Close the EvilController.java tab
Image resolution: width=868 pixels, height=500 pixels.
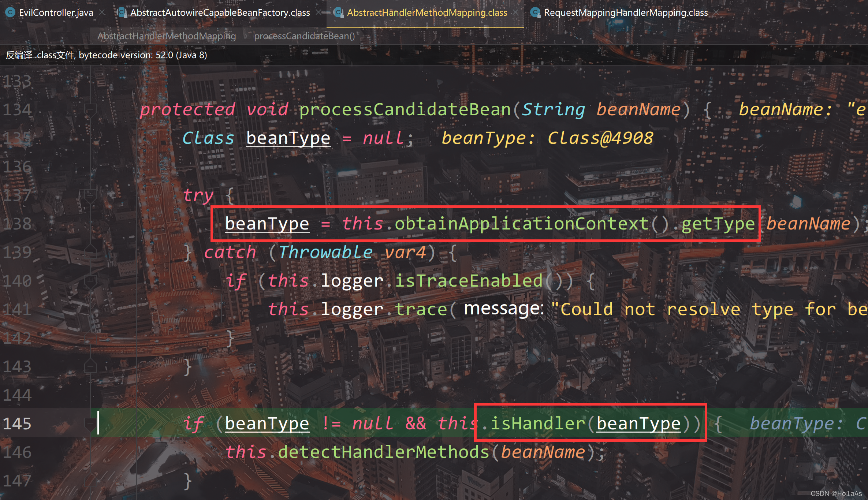click(x=103, y=12)
